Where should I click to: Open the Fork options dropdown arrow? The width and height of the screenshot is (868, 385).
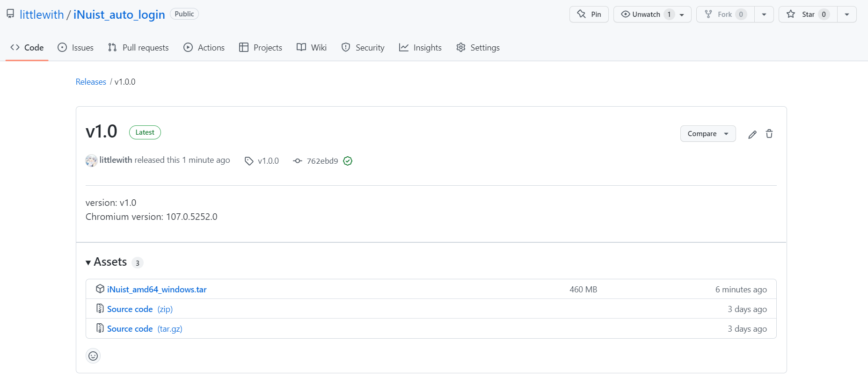click(764, 15)
